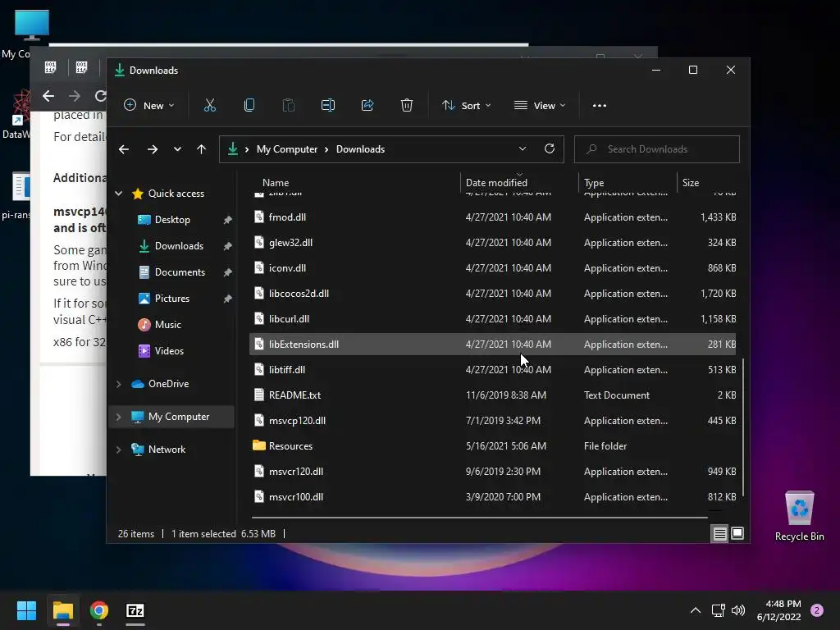This screenshot has width=840, height=630.
Task: Click the Copy icon in toolbar
Action: click(249, 105)
